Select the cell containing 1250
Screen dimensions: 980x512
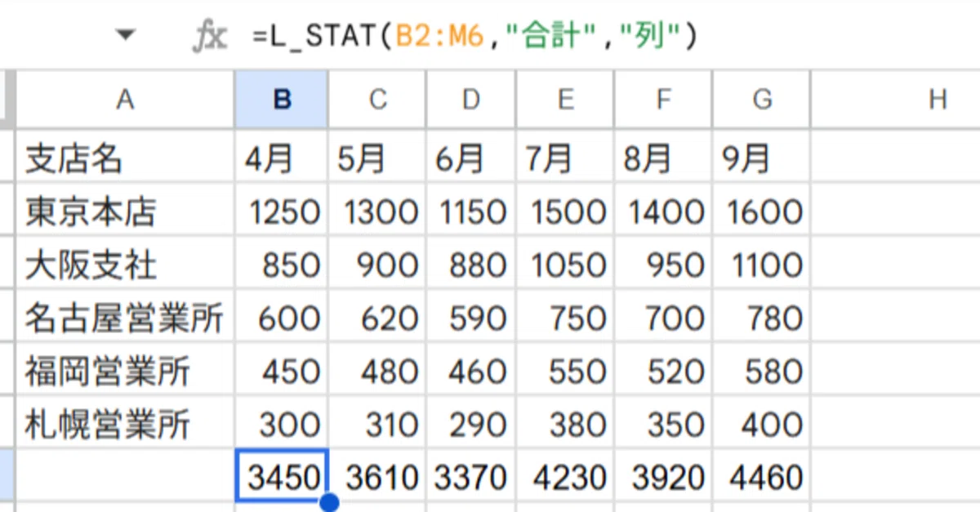pyautogui.click(x=282, y=211)
